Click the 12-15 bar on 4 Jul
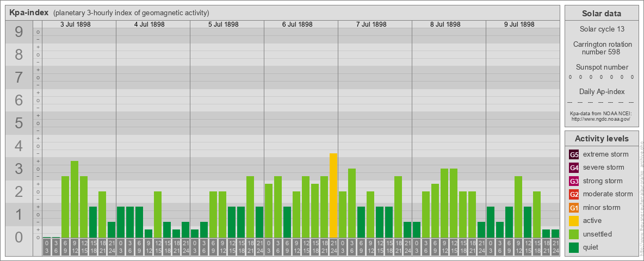Screen dimensions: 644x261 click(158, 215)
